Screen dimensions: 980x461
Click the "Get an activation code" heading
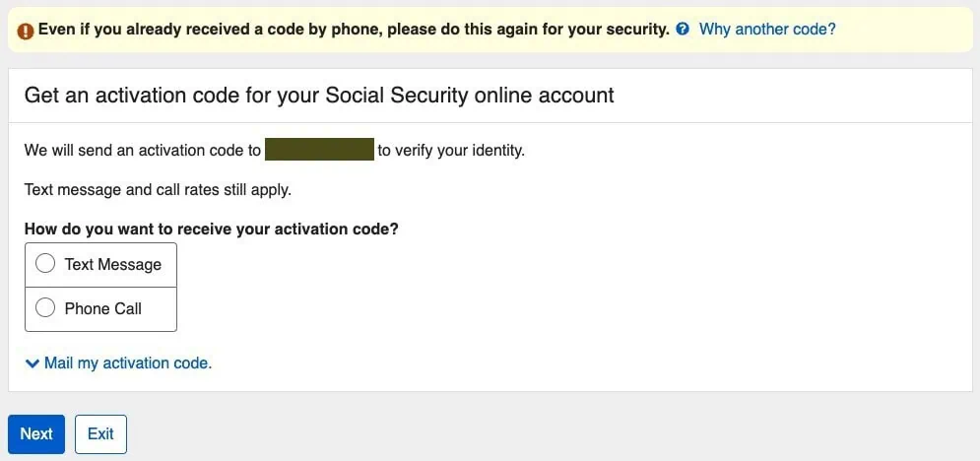319,96
